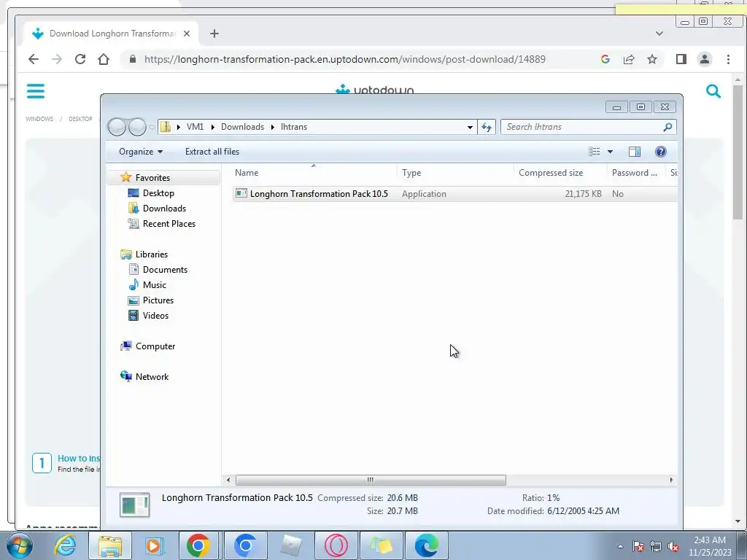Open Chrome home page button
747x560 pixels.
click(104, 59)
